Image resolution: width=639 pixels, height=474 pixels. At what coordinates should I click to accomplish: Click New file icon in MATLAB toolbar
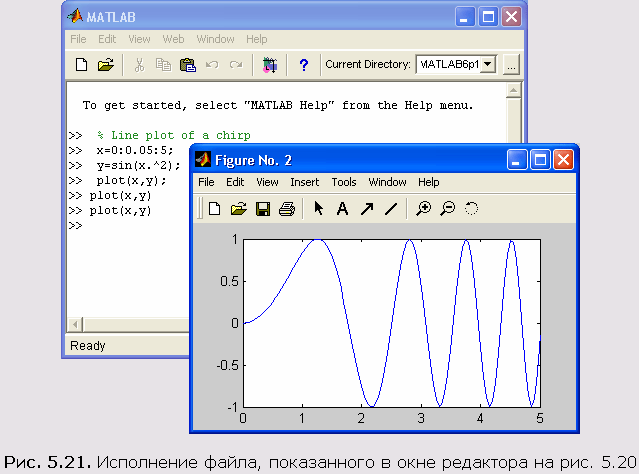click(x=82, y=64)
